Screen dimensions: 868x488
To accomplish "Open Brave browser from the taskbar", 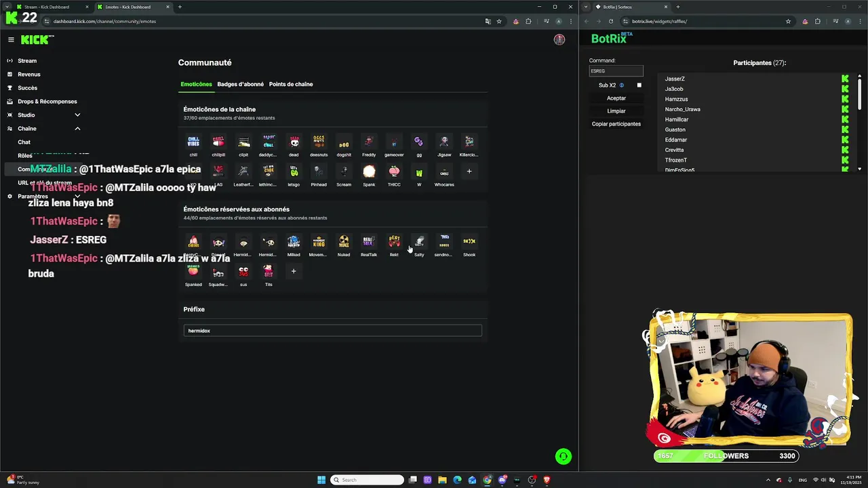I will [547, 480].
